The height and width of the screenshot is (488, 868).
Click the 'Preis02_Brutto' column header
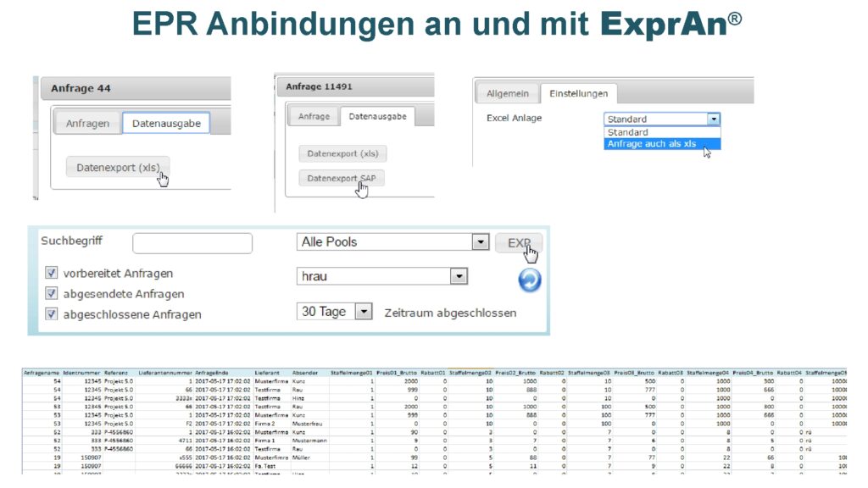[x=516, y=373]
